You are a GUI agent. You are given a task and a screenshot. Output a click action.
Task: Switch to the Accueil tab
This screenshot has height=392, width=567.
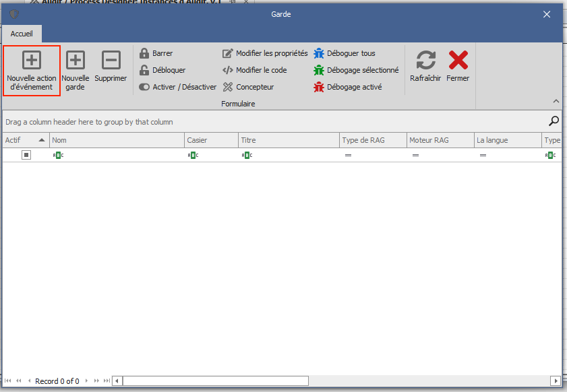tap(22, 34)
